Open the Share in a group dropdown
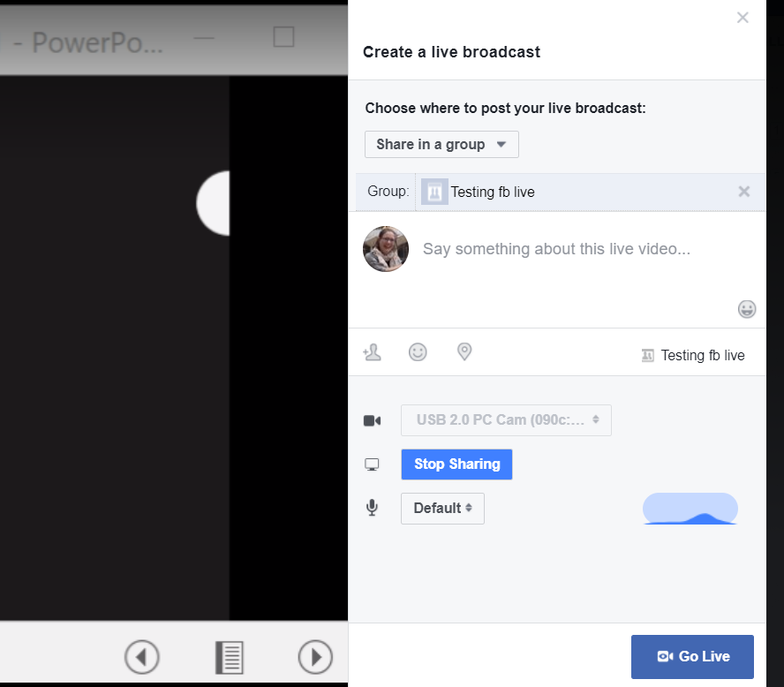This screenshot has height=687, width=784. click(x=441, y=145)
